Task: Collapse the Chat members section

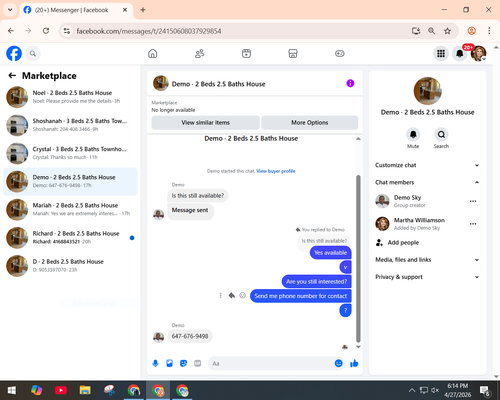Action: coord(427,182)
